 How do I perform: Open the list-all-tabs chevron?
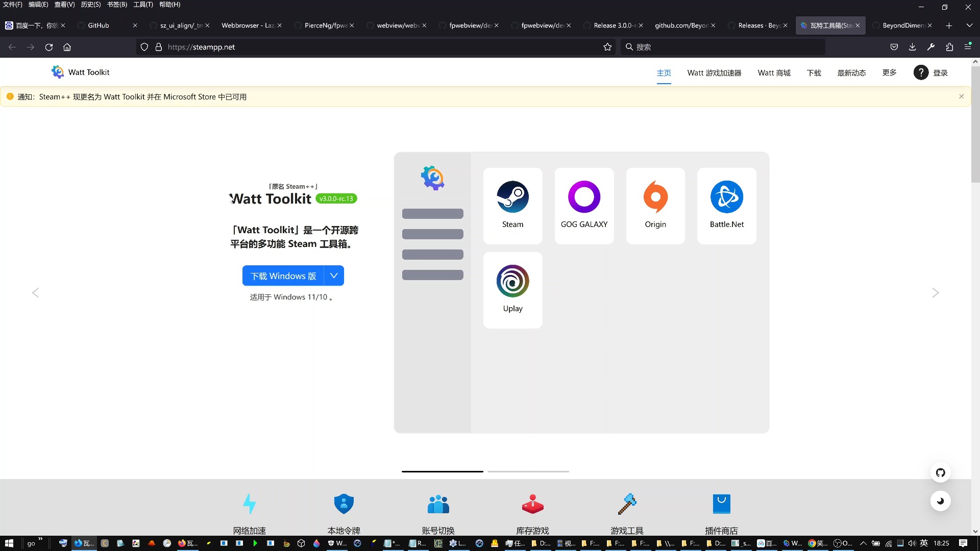(969, 25)
